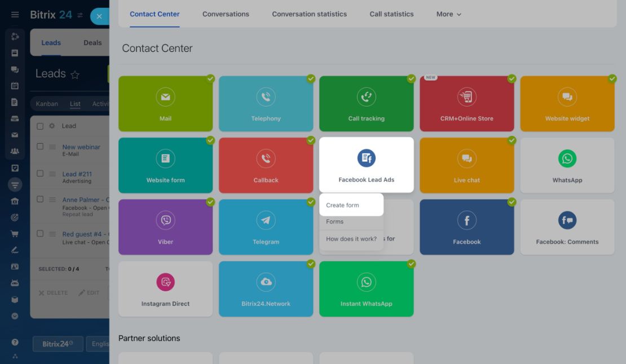Open the CRM+Online Store tile
The width and height of the screenshot is (626, 364).
[x=467, y=104]
